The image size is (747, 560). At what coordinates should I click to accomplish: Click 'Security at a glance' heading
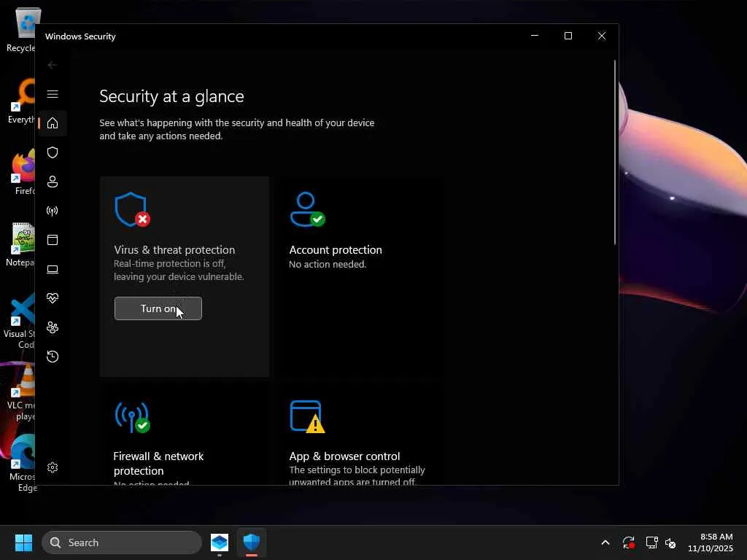(171, 97)
